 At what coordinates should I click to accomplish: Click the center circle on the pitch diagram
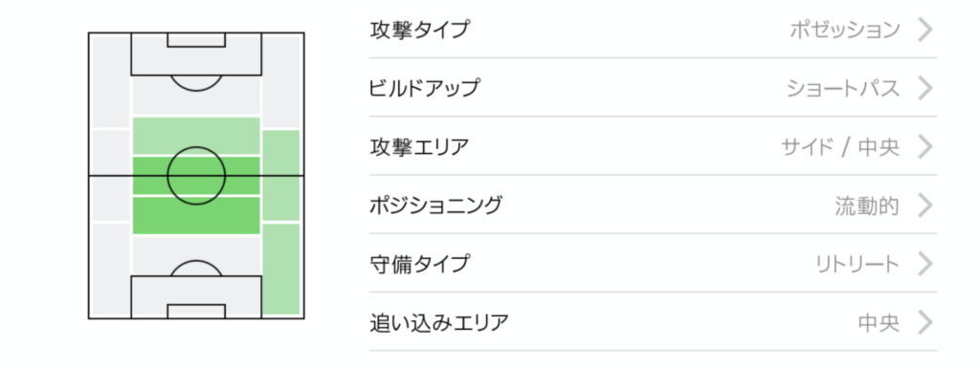pyautogui.click(x=196, y=176)
